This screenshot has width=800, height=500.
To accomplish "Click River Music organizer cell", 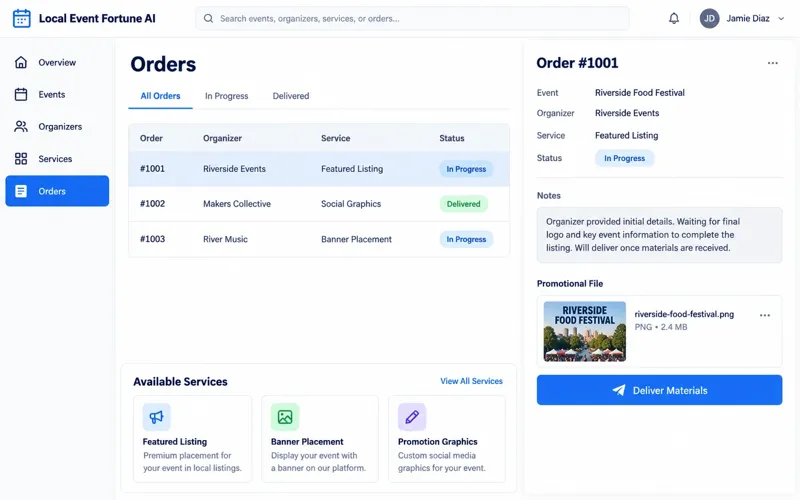I will coord(225,239).
